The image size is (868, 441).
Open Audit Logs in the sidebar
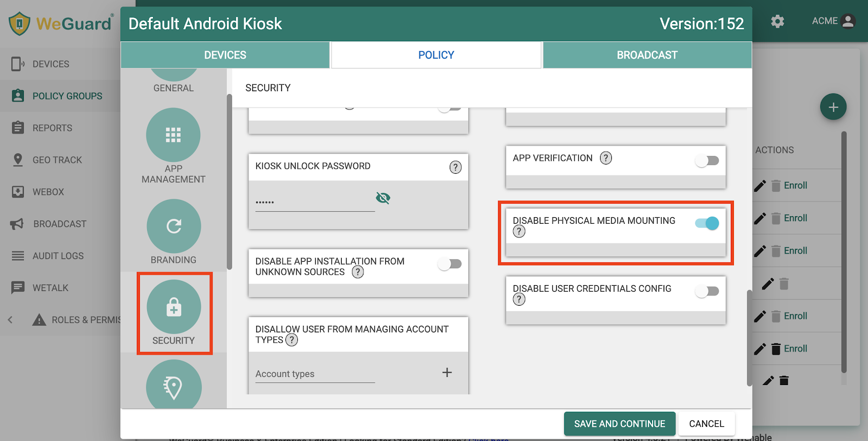click(x=60, y=256)
